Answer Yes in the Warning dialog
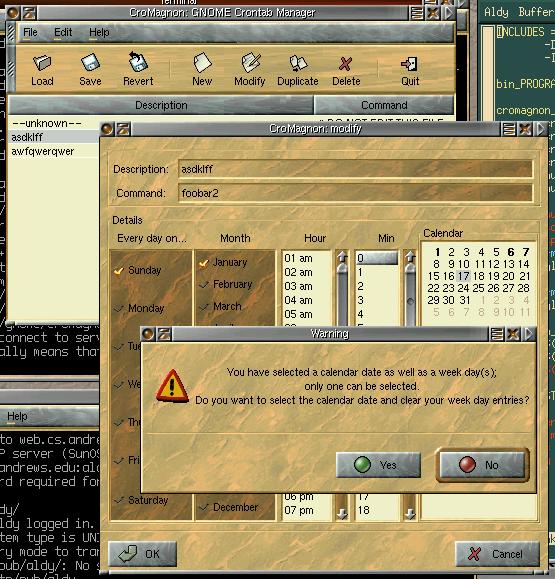The height and width of the screenshot is (579, 555). pyautogui.click(x=378, y=465)
